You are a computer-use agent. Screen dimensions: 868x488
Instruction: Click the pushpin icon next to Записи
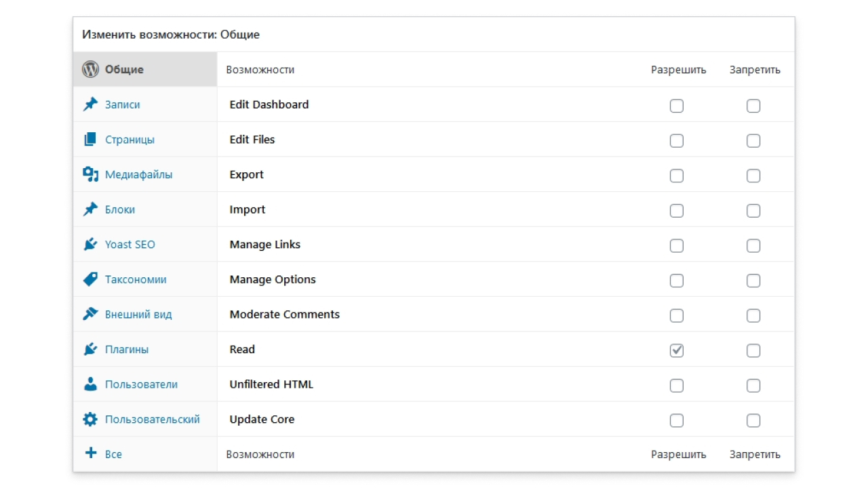[90, 104]
